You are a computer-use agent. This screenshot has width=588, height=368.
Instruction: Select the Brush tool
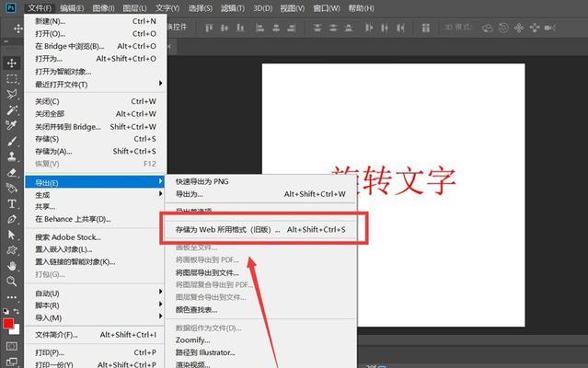pyautogui.click(x=12, y=141)
